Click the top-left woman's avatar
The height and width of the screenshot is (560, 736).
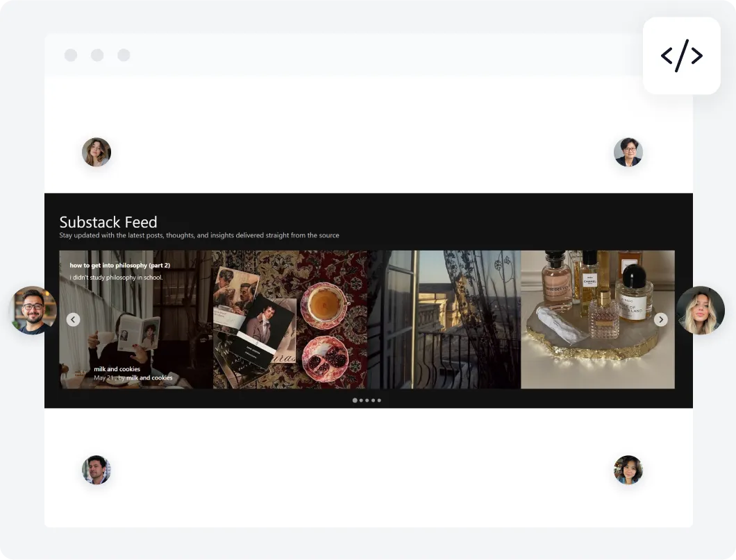coord(96,152)
